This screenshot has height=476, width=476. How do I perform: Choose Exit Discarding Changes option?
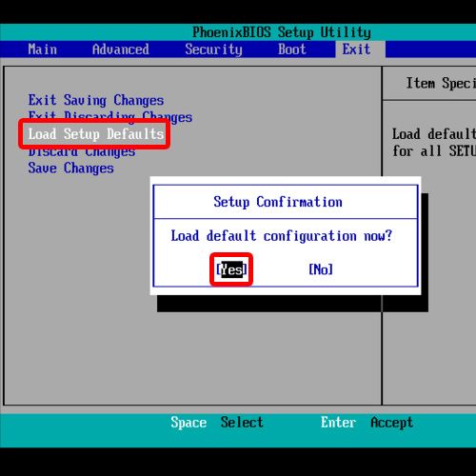click(110, 115)
